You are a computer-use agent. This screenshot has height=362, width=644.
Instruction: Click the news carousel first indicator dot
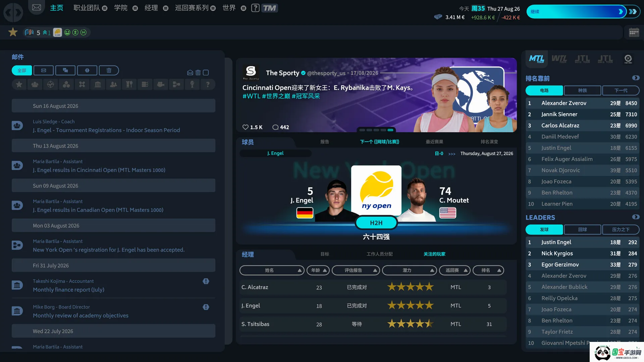click(x=362, y=130)
